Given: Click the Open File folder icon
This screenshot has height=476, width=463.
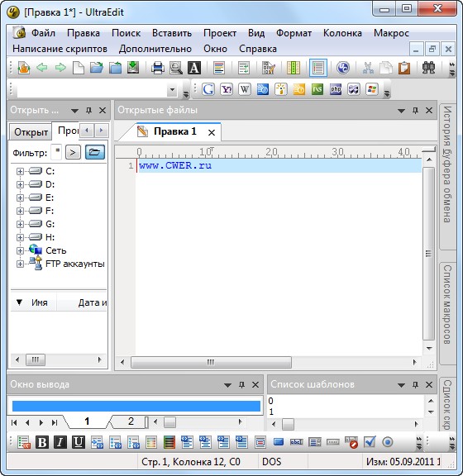Looking at the screenshot, I should (97, 68).
